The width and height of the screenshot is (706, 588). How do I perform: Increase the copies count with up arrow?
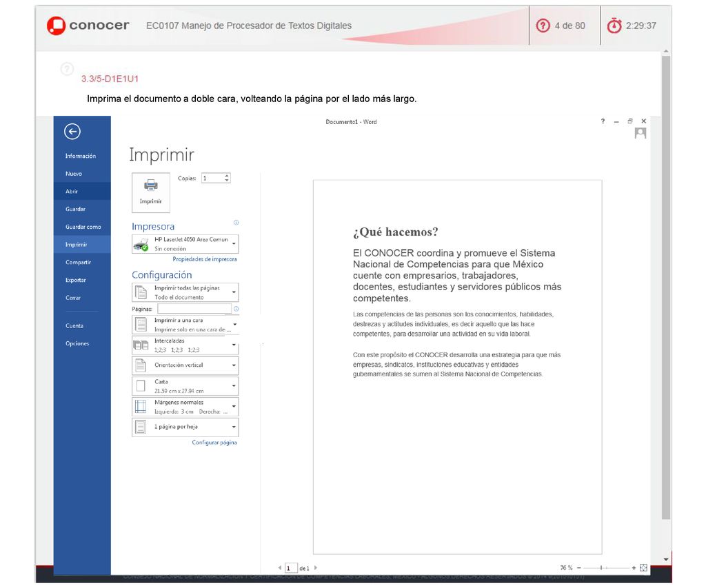pos(227,176)
